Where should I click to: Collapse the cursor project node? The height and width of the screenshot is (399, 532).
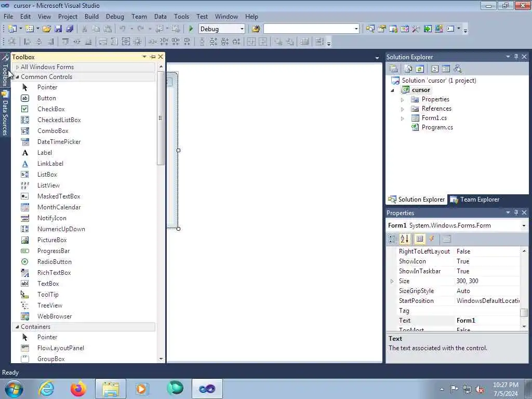pos(393,90)
